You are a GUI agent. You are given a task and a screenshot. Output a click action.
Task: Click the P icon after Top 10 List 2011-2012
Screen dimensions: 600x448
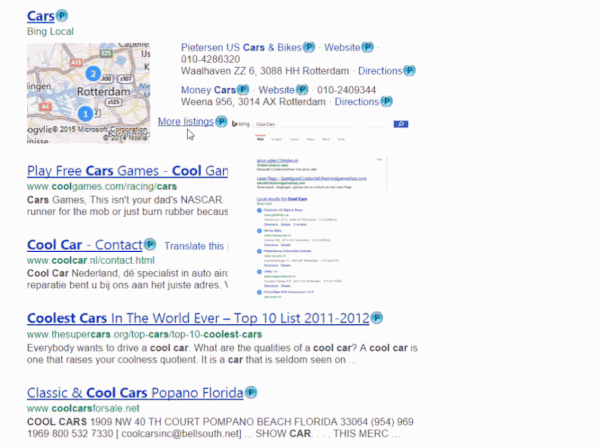pos(377,318)
